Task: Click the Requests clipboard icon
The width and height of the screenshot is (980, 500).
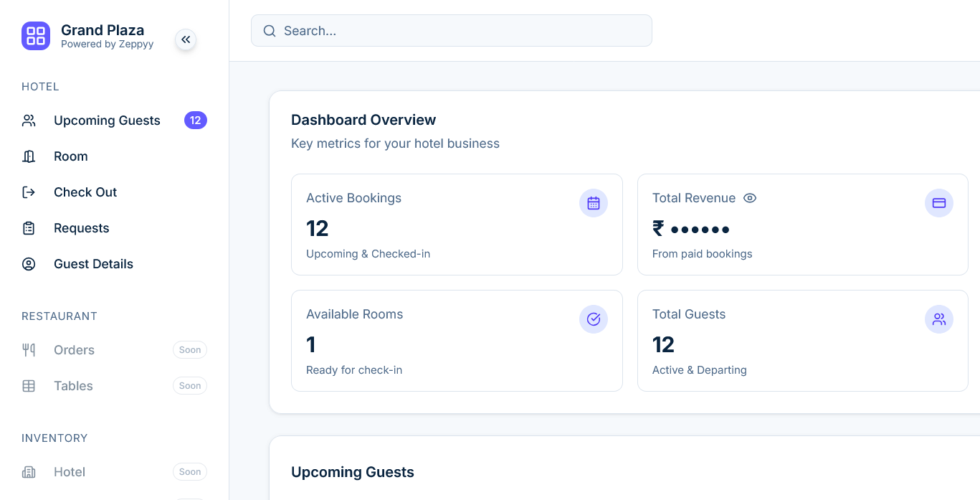Action: click(x=29, y=228)
